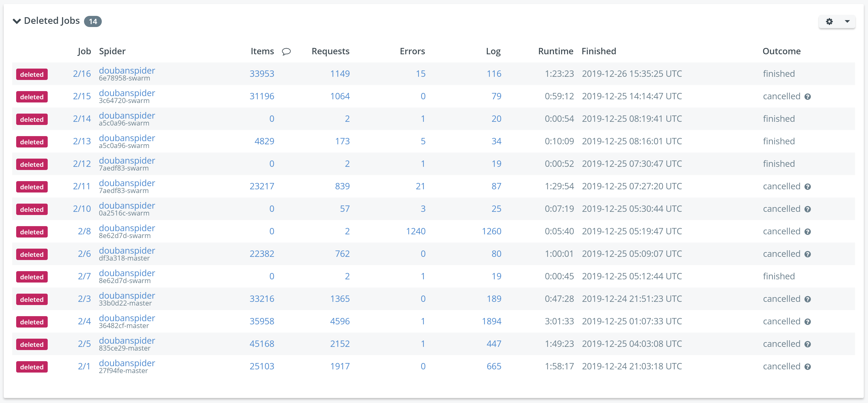Viewport: 868px width, 403px height.
Task: Open job 2/14 link
Action: click(82, 119)
